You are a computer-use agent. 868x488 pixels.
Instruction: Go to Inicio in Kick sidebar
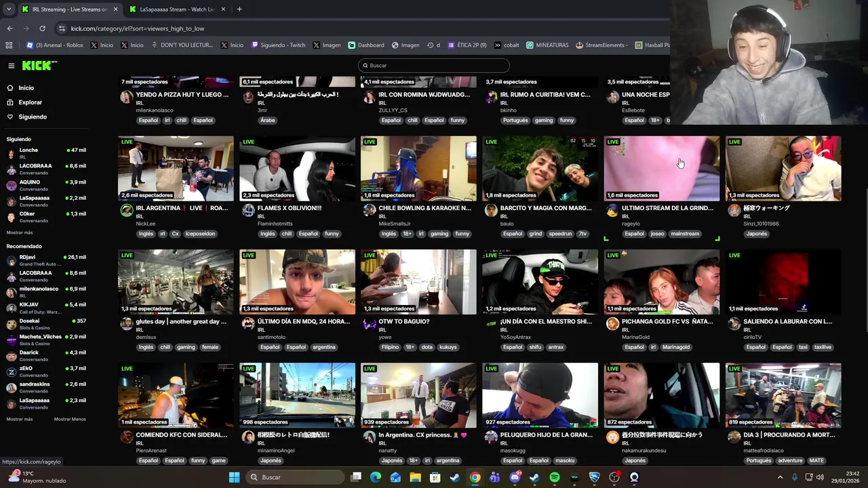[x=26, y=88]
